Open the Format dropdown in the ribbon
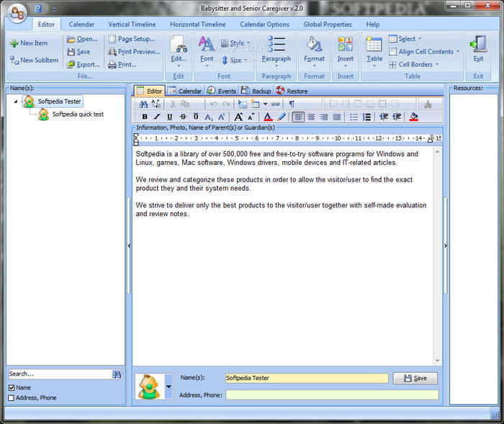504x424 pixels. coord(314,51)
